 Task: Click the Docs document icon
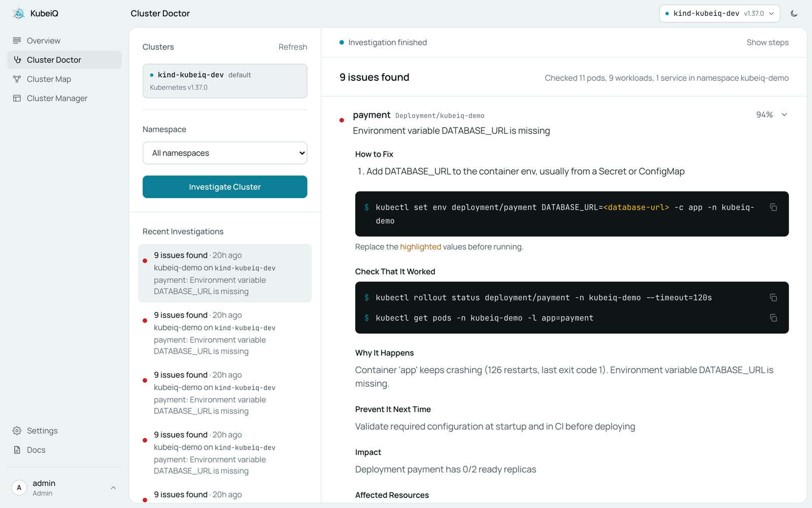point(17,450)
